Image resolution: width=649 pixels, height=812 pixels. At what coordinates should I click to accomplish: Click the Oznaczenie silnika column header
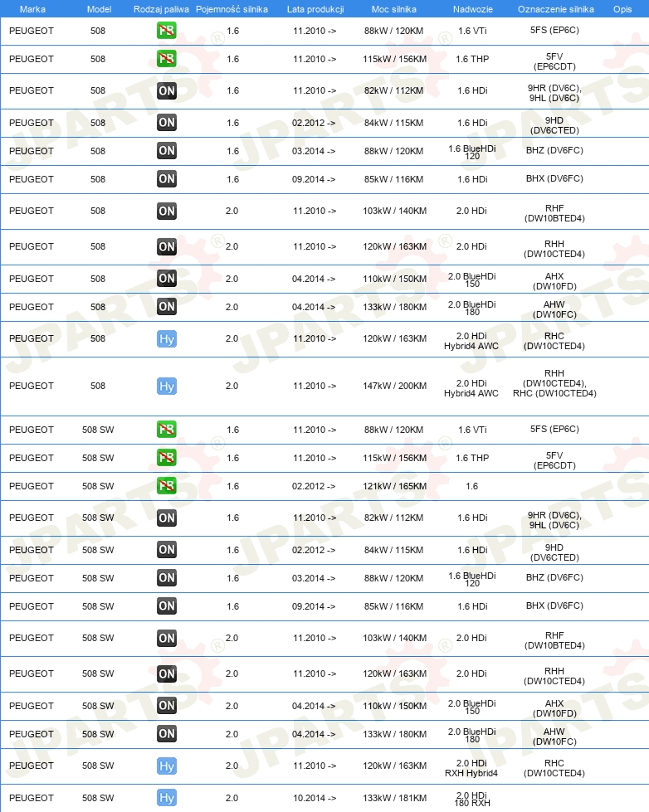pos(556,9)
